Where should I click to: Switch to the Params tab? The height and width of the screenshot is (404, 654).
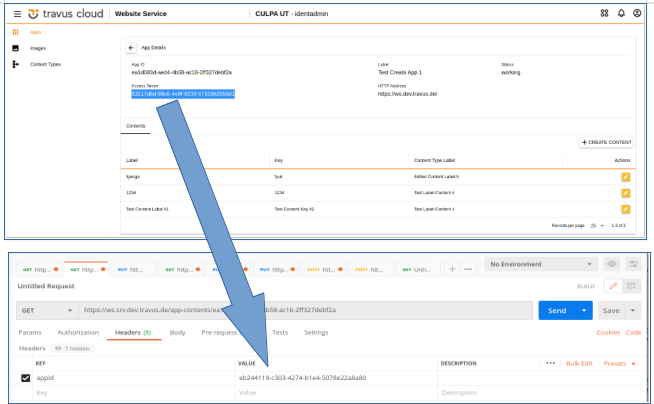point(30,332)
